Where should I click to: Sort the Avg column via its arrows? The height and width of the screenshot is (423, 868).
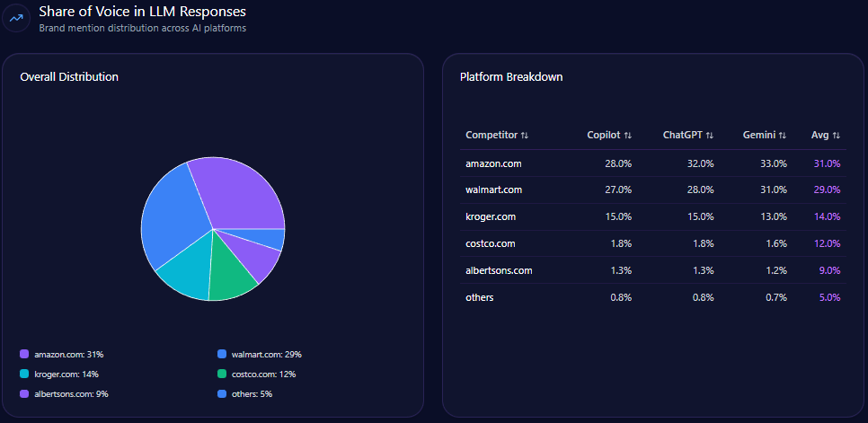(837, 136)
